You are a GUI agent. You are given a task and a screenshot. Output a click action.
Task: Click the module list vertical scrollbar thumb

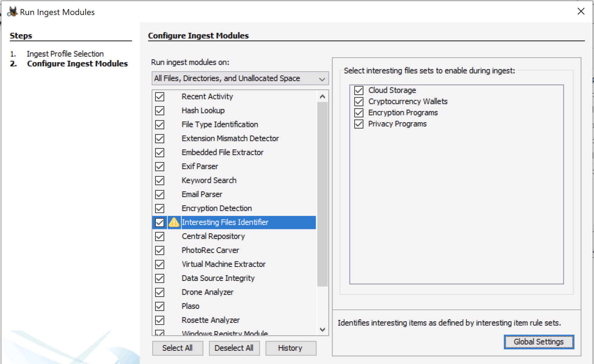[323, 193]
